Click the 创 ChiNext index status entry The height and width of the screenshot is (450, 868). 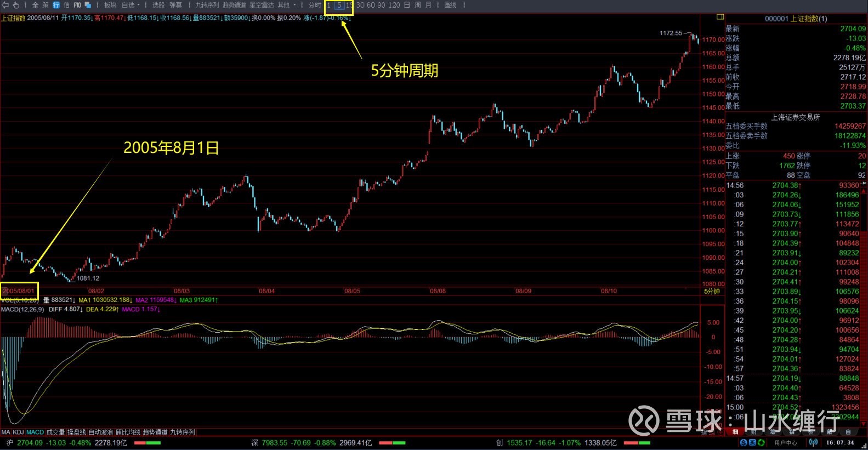click(x=556, y=442)
